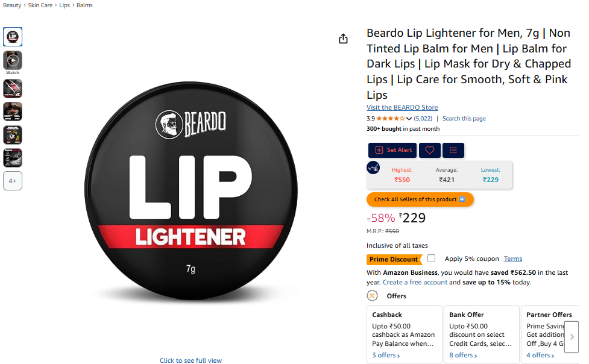Open Visit the BEARDO Store link
The image size is (589, 364).
[x=402, y=107]
